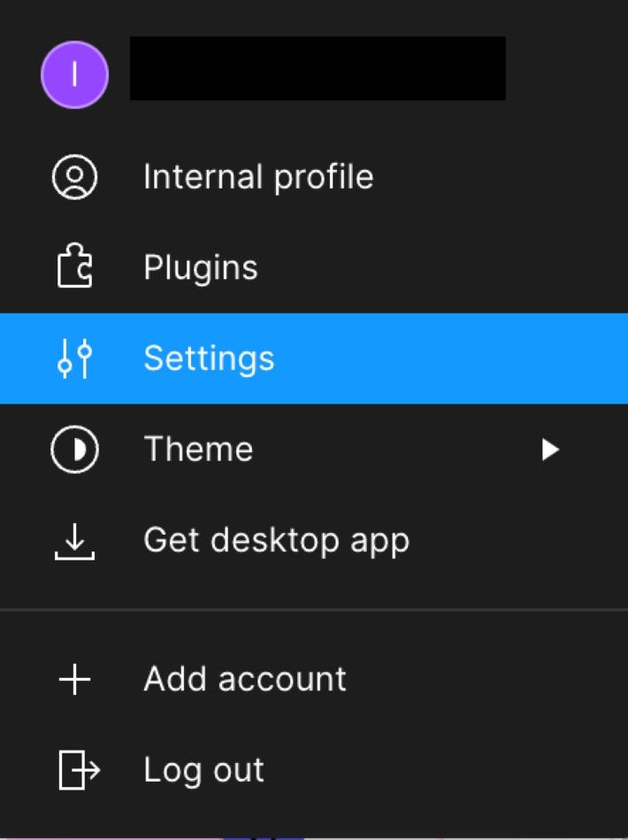
Task: Log out of the current account
Action: (203, 770)
